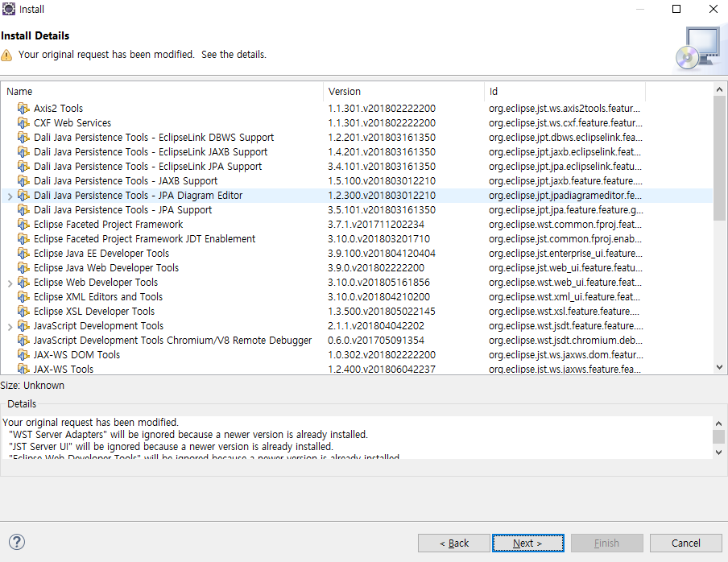Click the Eclipse XML Editors and Tools icon
The width and height of the screenshot is (728, 562).
tap(23, 296)
